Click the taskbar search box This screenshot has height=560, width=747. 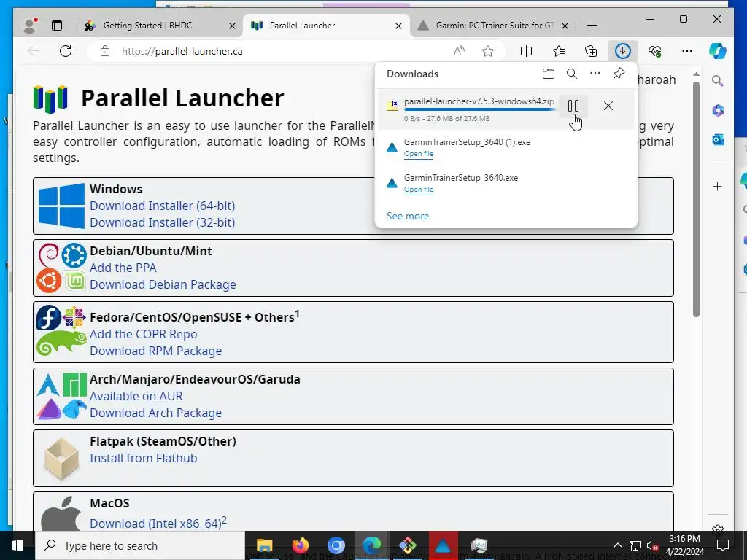click(139, 545)
